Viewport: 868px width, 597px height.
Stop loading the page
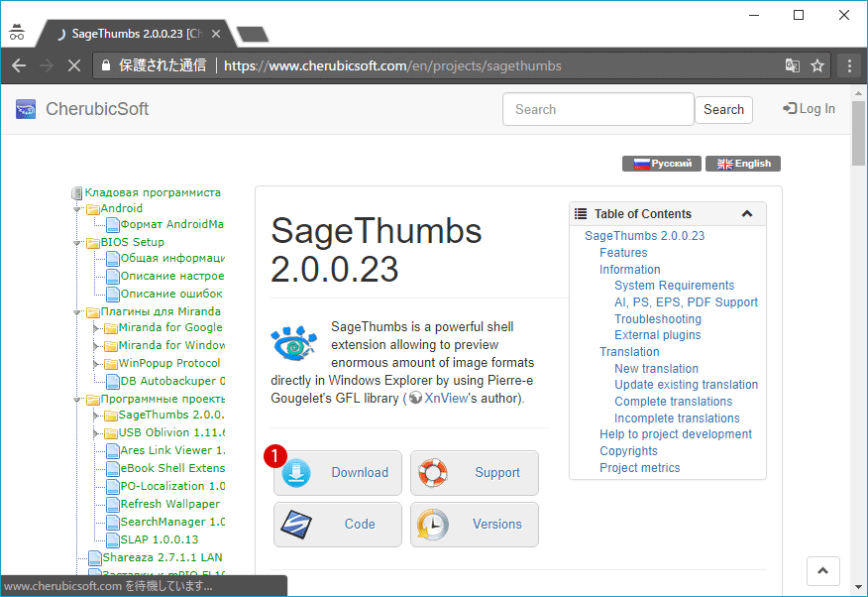click(x=73, y=65)
